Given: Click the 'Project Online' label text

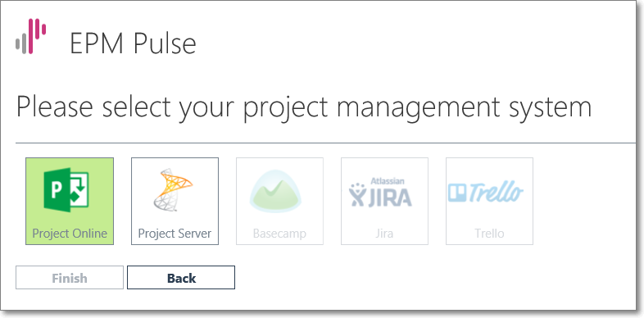Looking at the screenshot, I should pos(70,234).
